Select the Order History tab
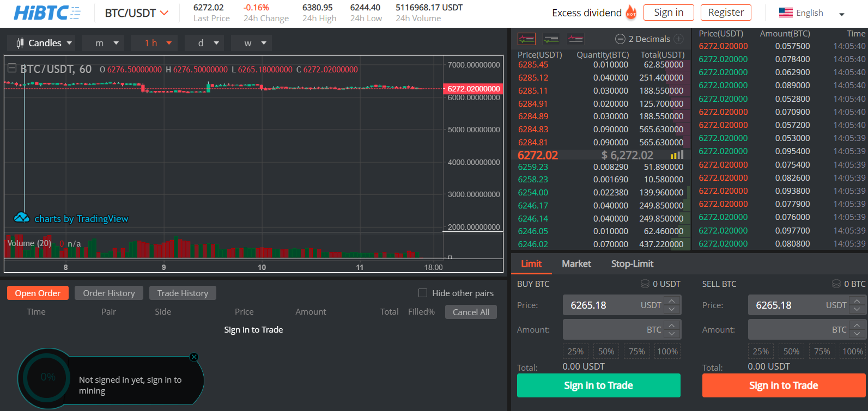The width and height of the screenshot is (868, 411). pyautogui.click(x=109, y=293)
